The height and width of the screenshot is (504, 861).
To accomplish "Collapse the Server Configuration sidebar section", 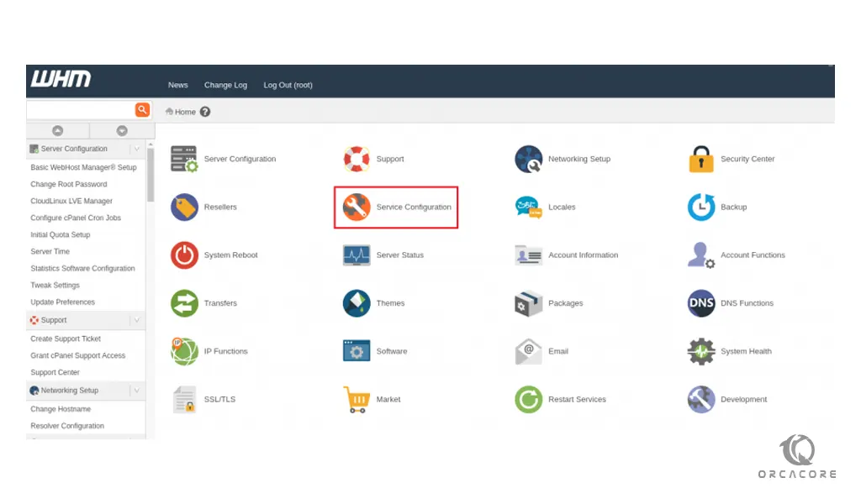I will (x=137, y=149).
